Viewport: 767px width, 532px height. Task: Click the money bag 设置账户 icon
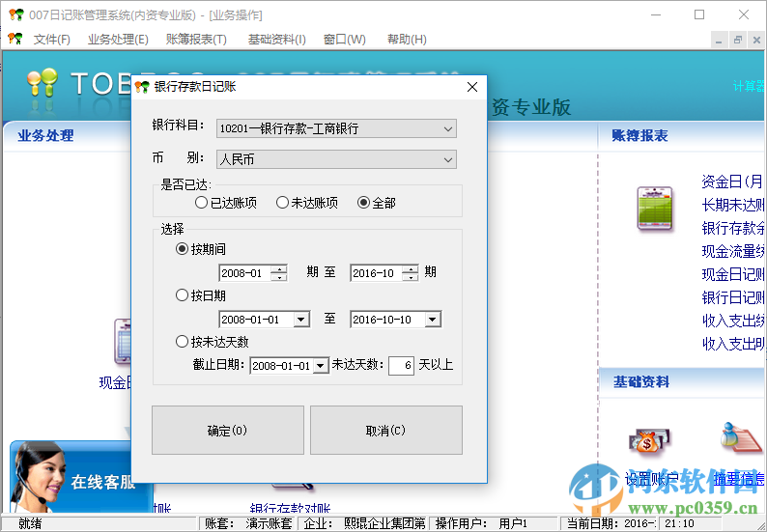tap(649, 441)
